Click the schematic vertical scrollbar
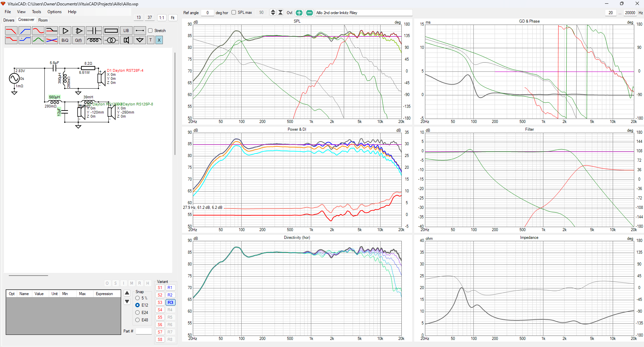644x347 pixels. [x=175, y=104]
